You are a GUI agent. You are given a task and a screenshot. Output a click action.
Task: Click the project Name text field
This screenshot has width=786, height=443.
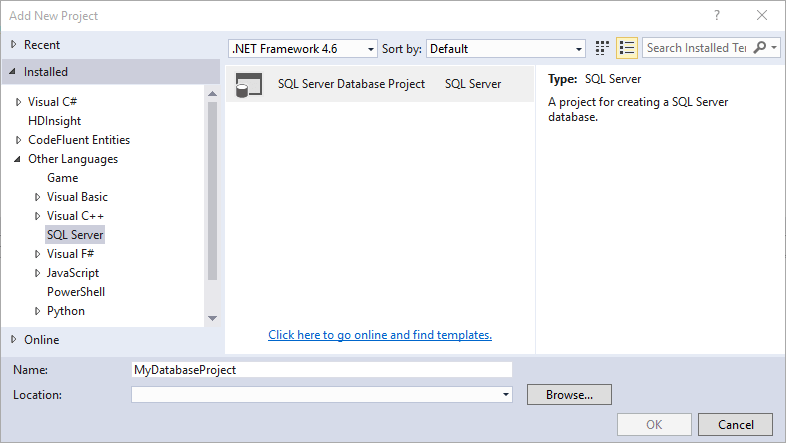321,369
